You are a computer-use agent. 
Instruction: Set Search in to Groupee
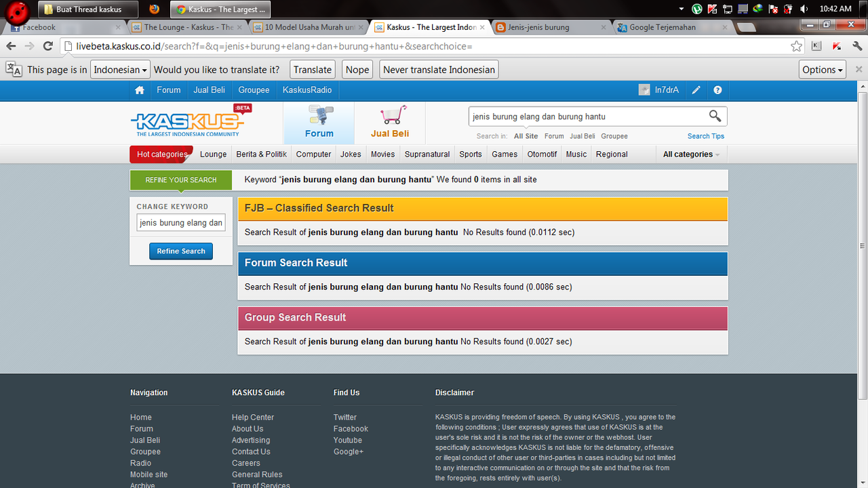coord(614,136)
